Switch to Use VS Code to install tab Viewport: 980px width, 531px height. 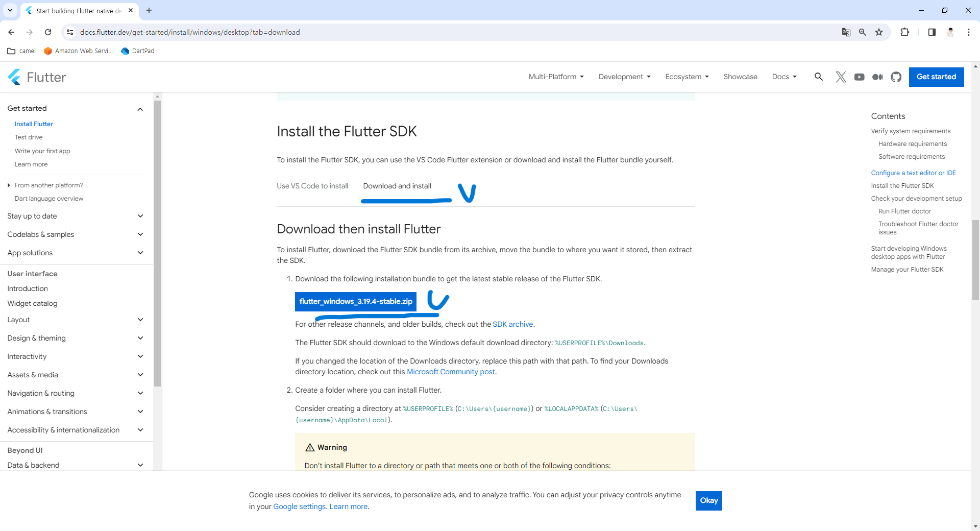[x=312, y=186]
